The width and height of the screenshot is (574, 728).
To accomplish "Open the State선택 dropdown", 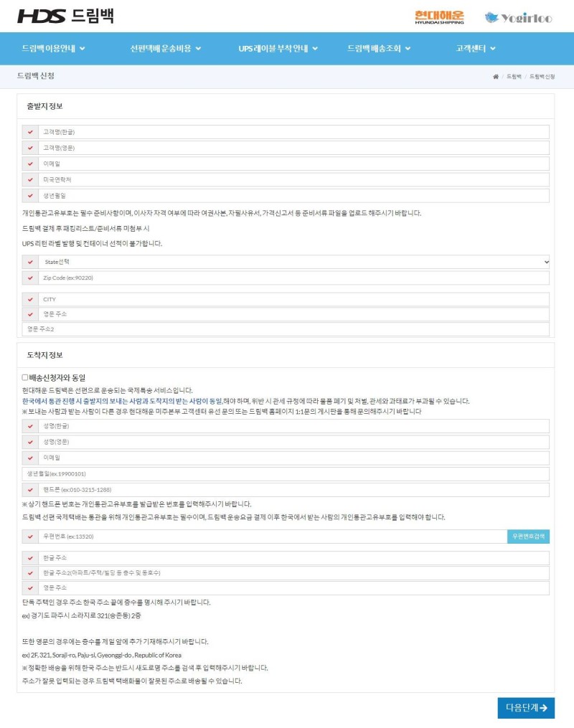I will coord(294,262).
